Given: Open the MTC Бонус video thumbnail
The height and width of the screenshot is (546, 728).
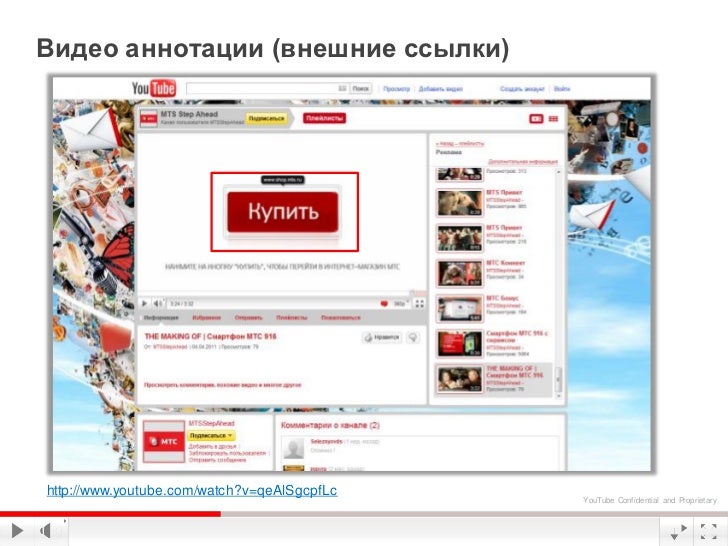Looking at the screenshot, I should (x=459, y=308).
